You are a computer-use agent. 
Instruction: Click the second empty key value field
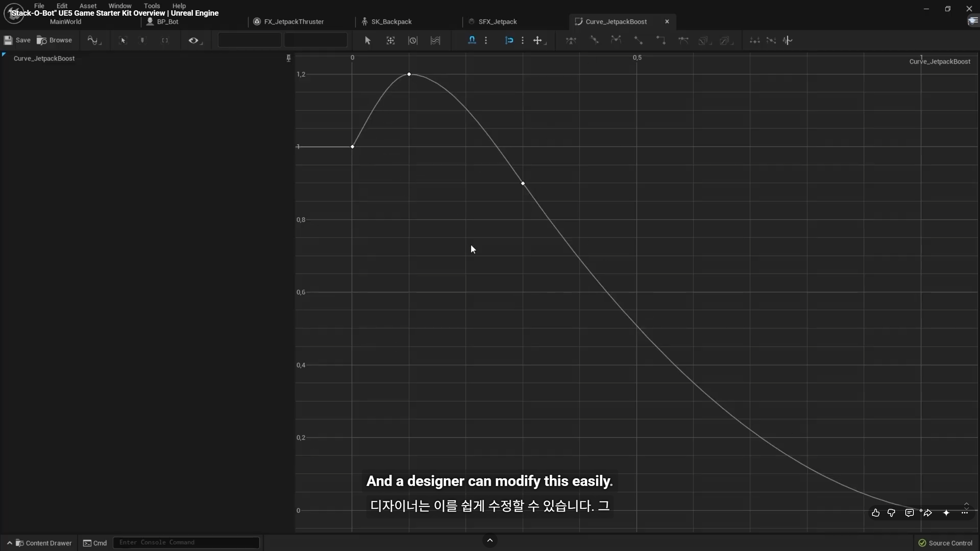[316, 40]
